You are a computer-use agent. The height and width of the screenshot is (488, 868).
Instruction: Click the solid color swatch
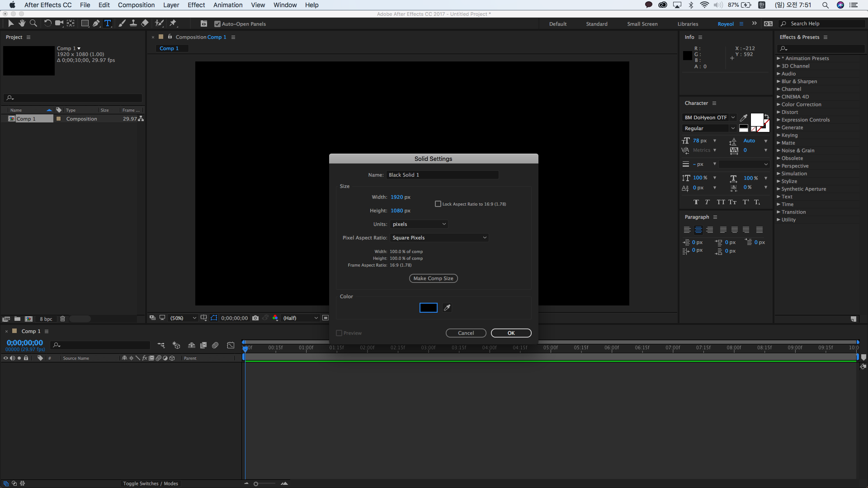point(428,308)
